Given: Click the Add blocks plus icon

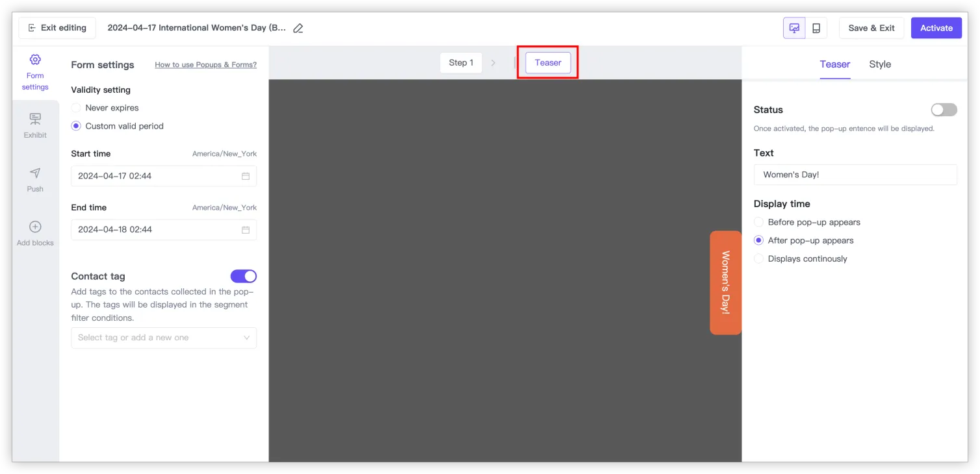Looking at the screenshot, I should point(35,227).
